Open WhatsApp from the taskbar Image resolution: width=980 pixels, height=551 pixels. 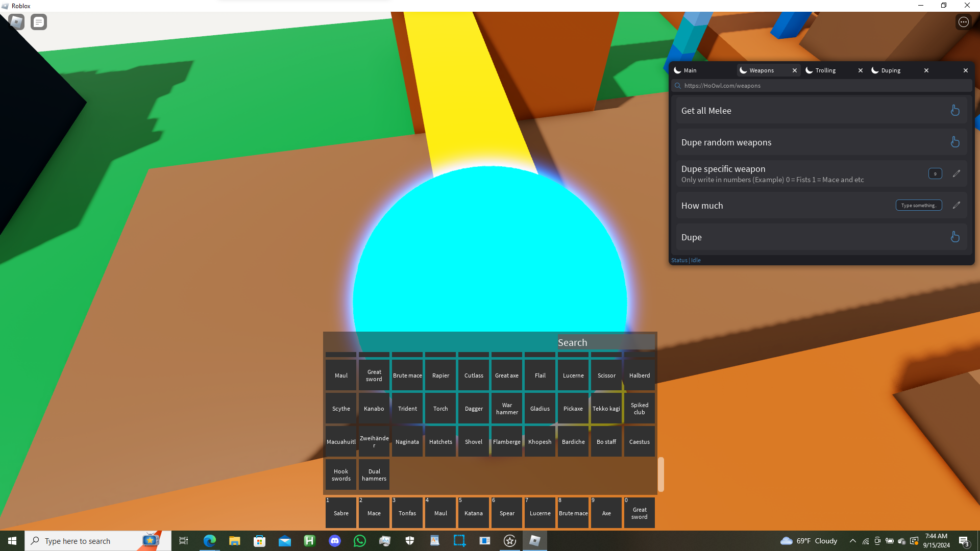click(x=360, y=541)
